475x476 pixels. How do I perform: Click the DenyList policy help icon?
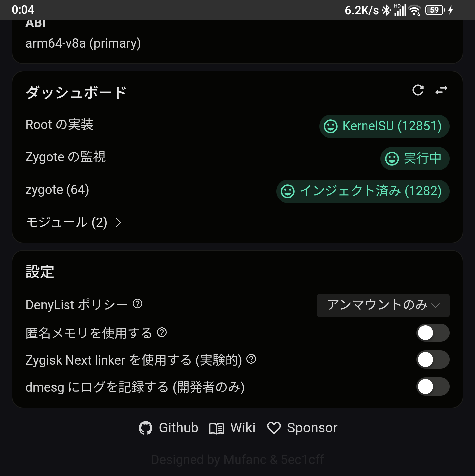pos(137,303)
